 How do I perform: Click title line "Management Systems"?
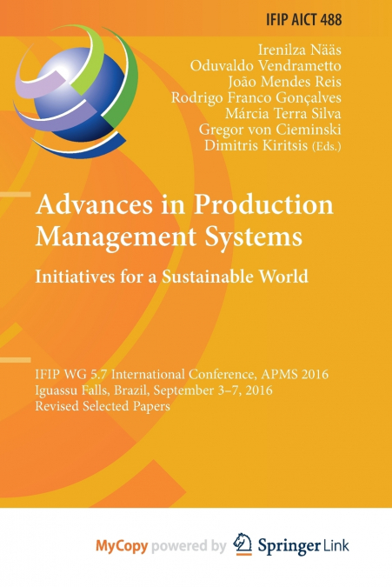[169, 237]
